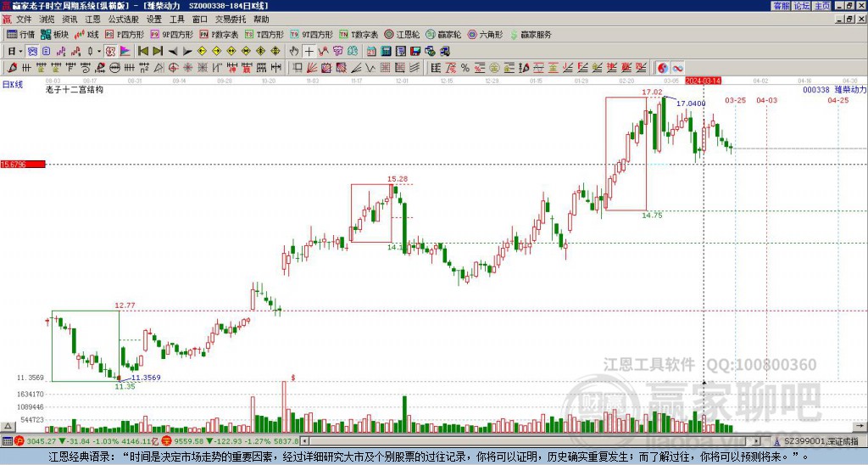Open the calculator icon

tap(386, 51)
